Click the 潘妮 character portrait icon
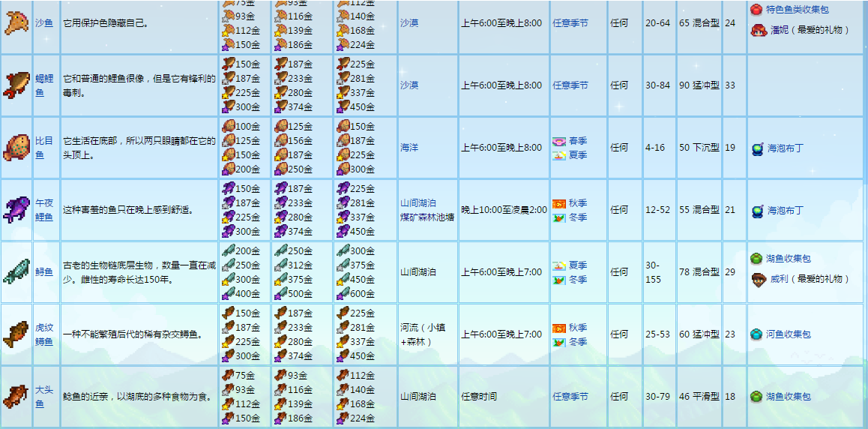Image resolution: width=868 pixels, height=429 pixels. pos(758,30)
